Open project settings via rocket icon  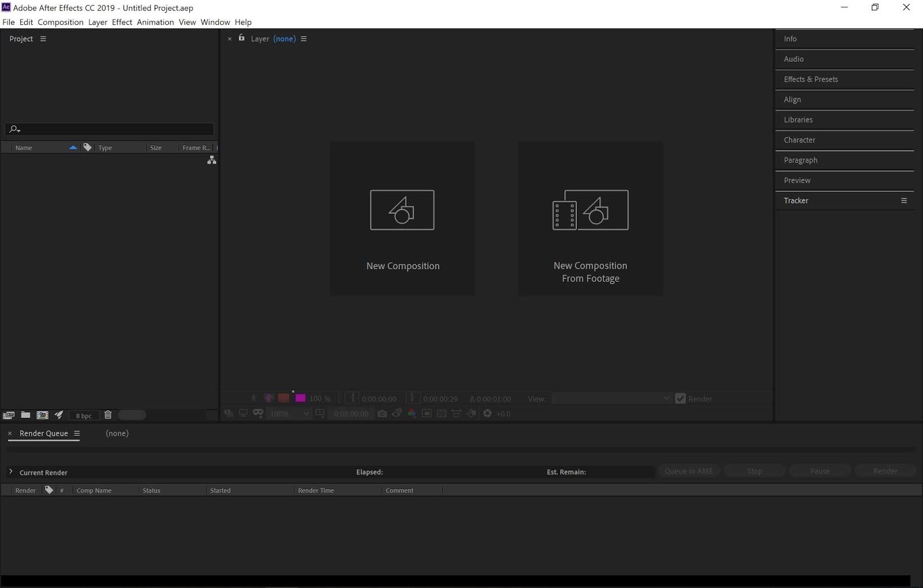tap(59, 414)
